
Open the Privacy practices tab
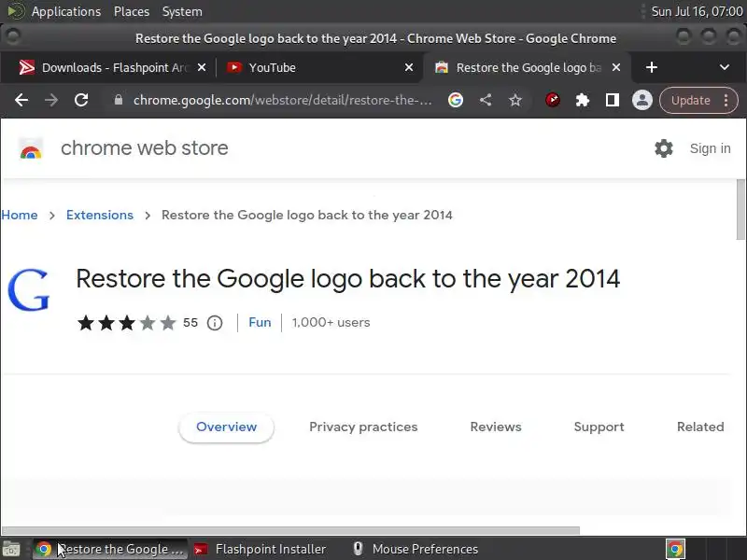363,427
